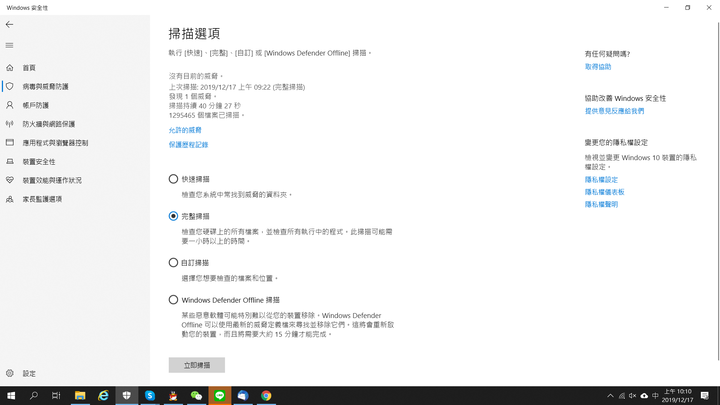Viewport: 720px width, 405px height.
Task: Open the 隱私權儀表板 link
Action: 604,192
